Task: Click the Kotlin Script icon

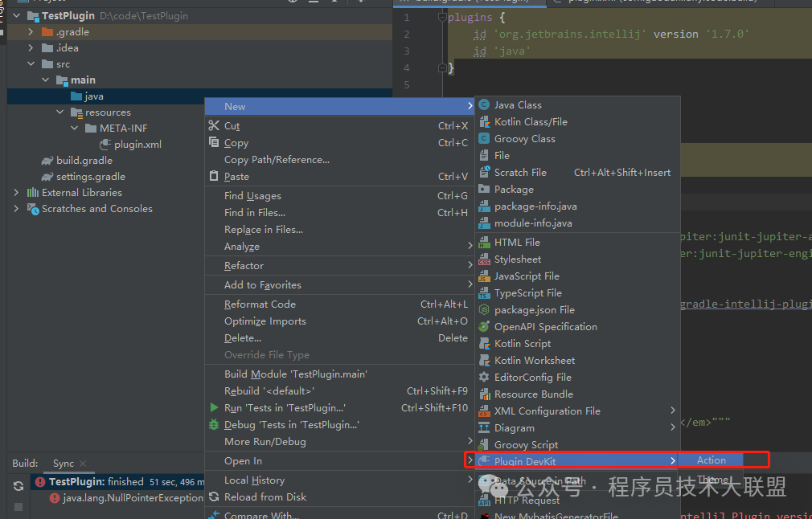Action: tap(484, 344)
